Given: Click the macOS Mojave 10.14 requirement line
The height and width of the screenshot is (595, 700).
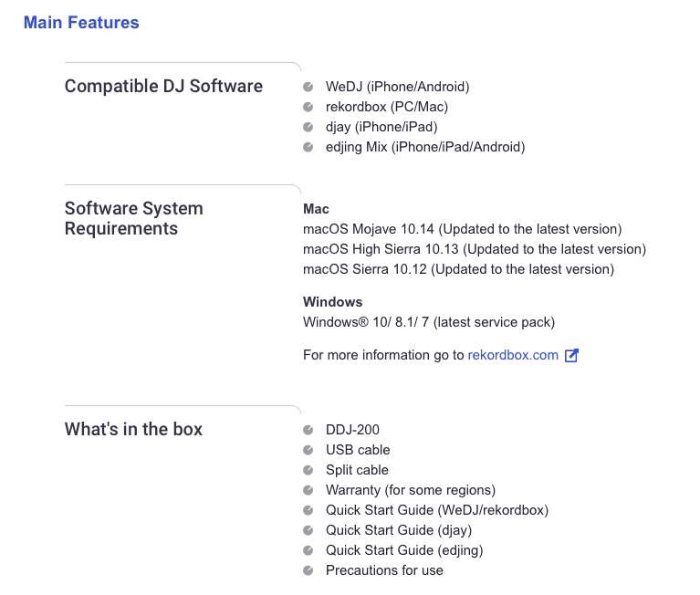Looking at the screenshot, I should point(462,229).
